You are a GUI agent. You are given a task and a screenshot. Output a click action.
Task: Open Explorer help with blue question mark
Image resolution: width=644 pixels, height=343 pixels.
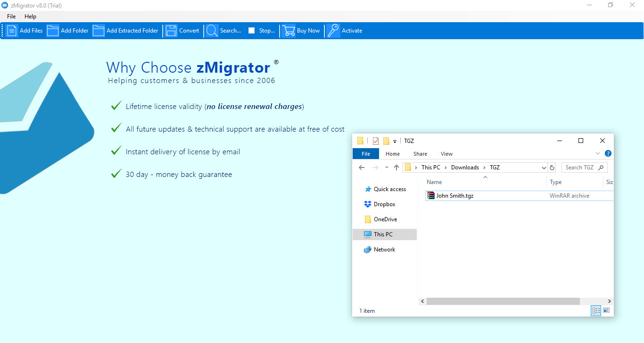pos(608,153)
